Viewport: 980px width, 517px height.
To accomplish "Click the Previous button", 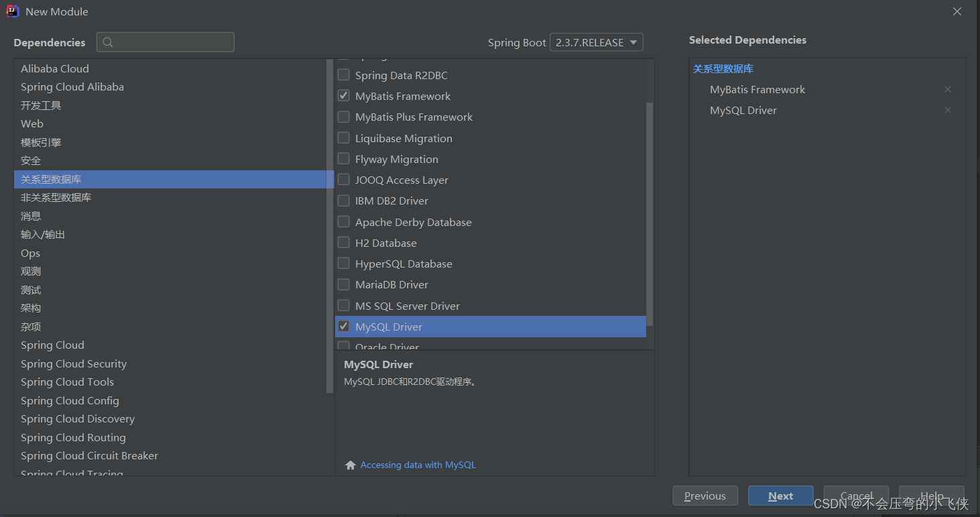I will [705, 496].
